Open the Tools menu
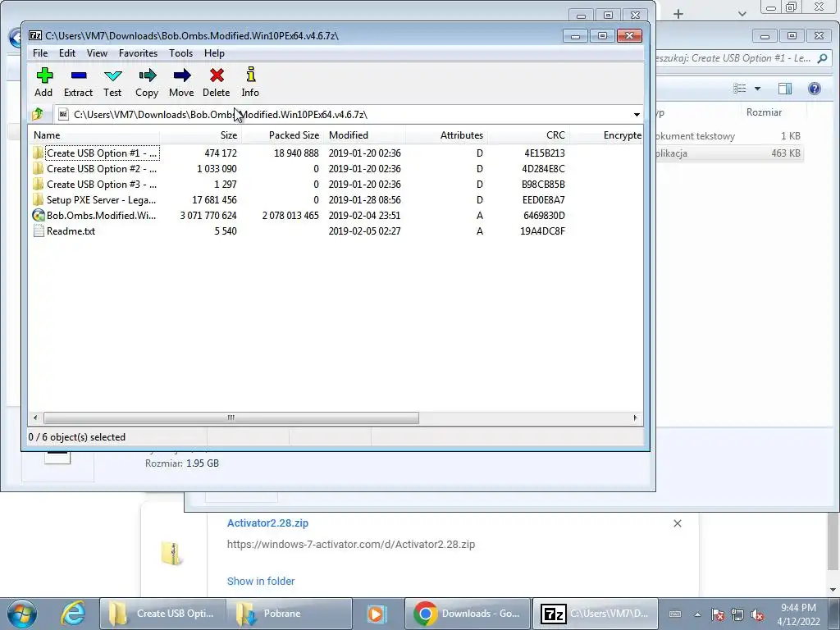 [181, 53]
